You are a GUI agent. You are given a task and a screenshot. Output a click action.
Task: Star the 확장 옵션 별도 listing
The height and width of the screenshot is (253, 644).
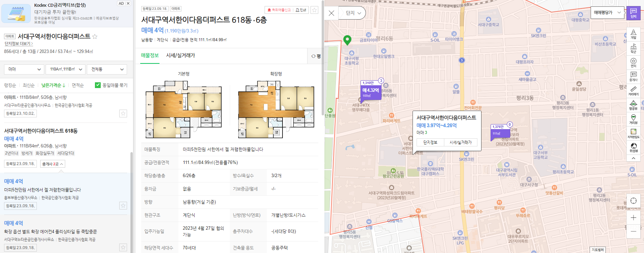pyautogui.click(x=123, y=247)
